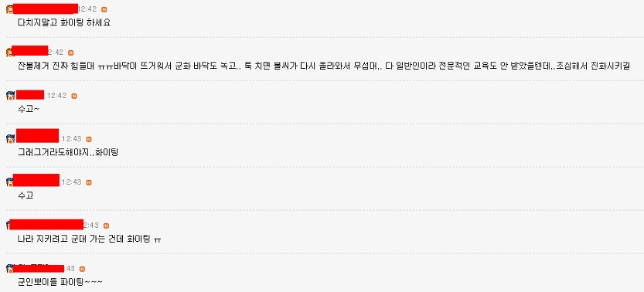
Task: Click the 12:43 timestamp above '그래그거라도해야지' comment
Action: (x=71, y=139)
